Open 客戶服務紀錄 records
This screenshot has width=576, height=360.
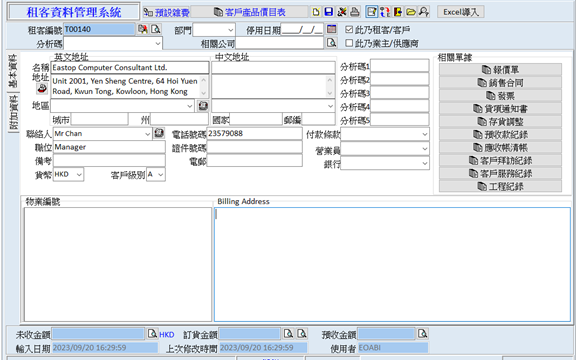(x=500, y=173)
